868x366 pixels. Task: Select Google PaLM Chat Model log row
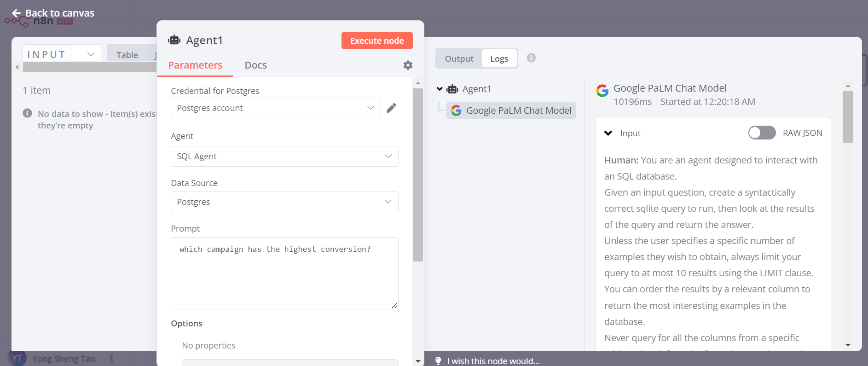click(x=511, y=110)
